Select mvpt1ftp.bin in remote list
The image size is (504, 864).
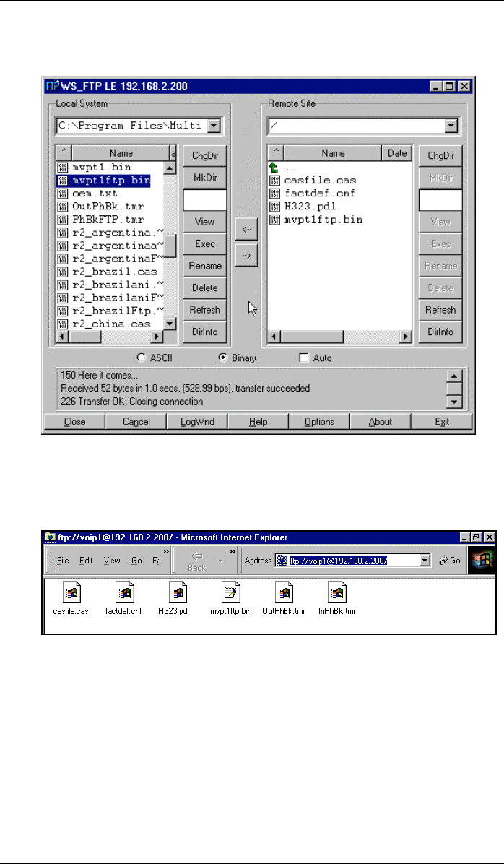323,220
